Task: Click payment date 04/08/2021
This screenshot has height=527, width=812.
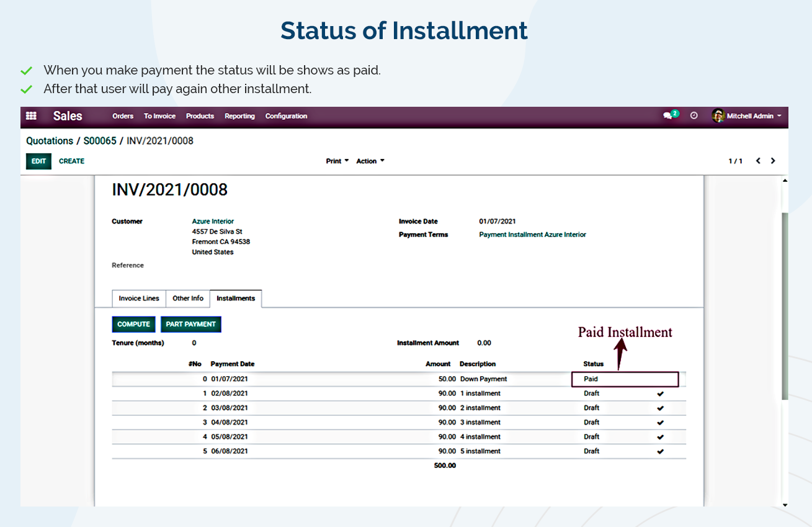Action: pos(230,423)
